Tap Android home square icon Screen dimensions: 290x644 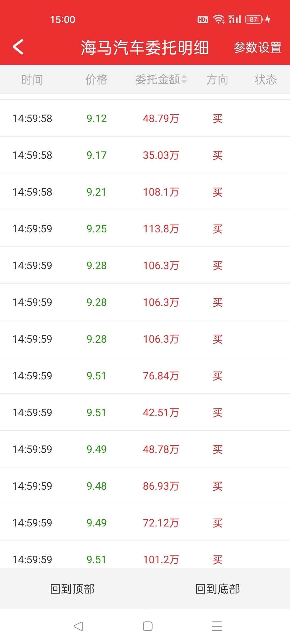[x=147, y=626]
